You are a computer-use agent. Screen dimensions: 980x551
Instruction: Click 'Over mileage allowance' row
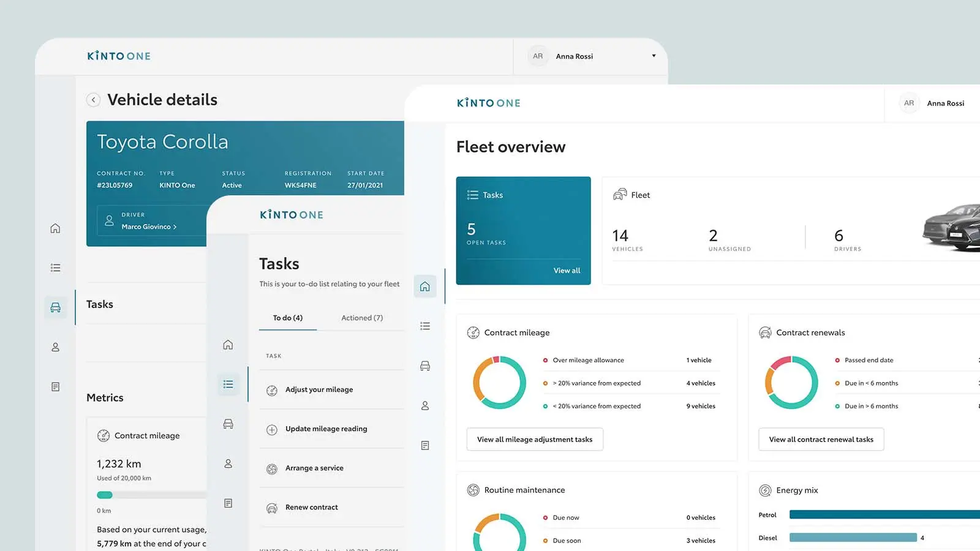631,360
